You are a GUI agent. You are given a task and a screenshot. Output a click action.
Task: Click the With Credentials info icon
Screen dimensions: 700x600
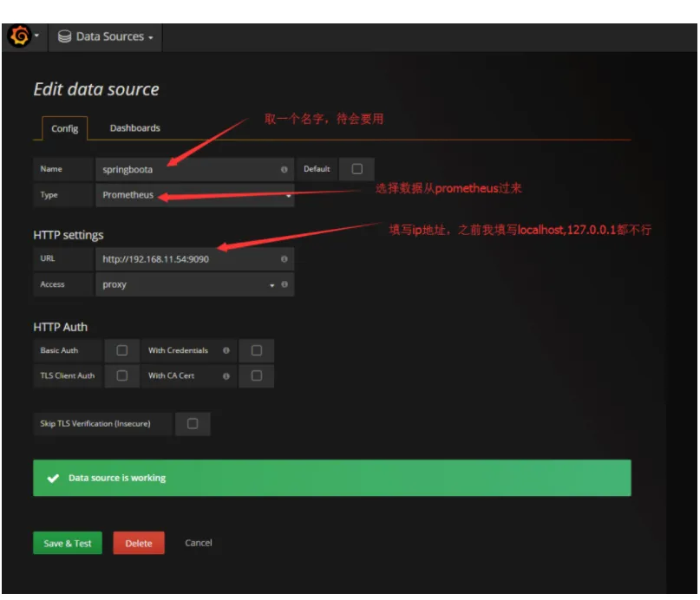coord(226,350)
